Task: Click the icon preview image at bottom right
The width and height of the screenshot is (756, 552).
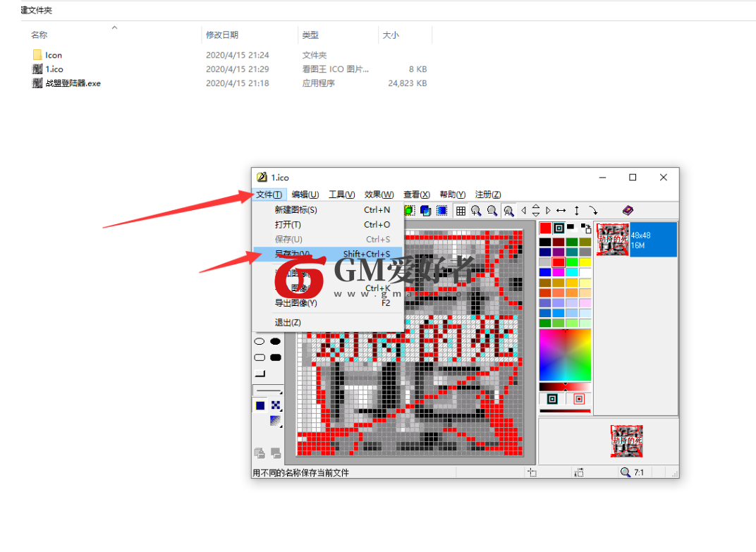Action: point(627,441)
